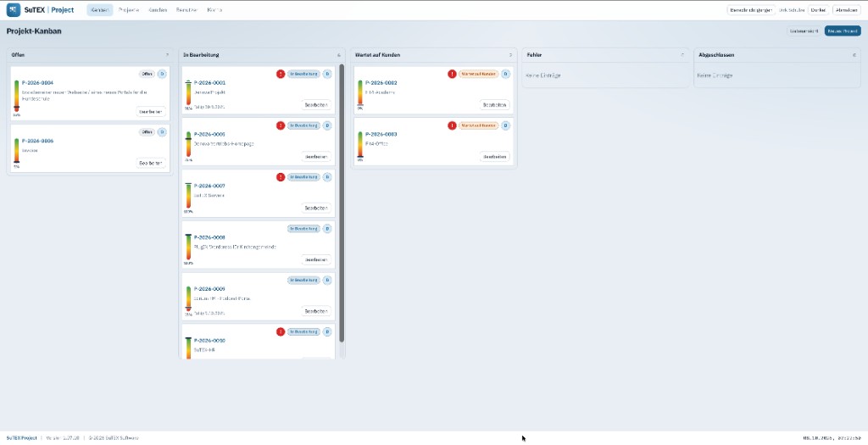This screenshot has height=445, width=868.
Task: Go to the Kunden navigation tab
Action: tap(158, 10)
